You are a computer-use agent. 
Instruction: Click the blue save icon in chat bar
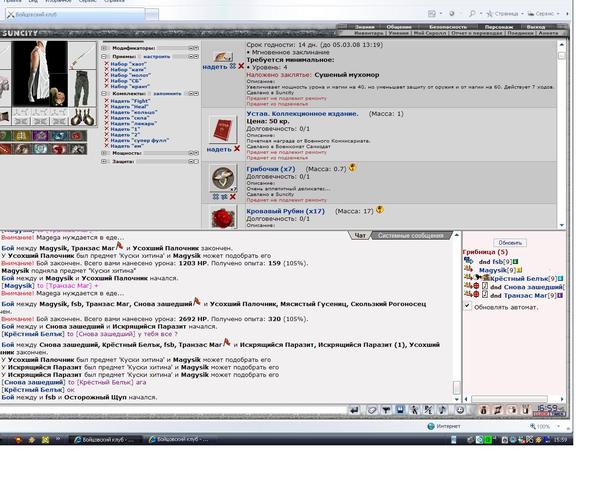(400, 410)
